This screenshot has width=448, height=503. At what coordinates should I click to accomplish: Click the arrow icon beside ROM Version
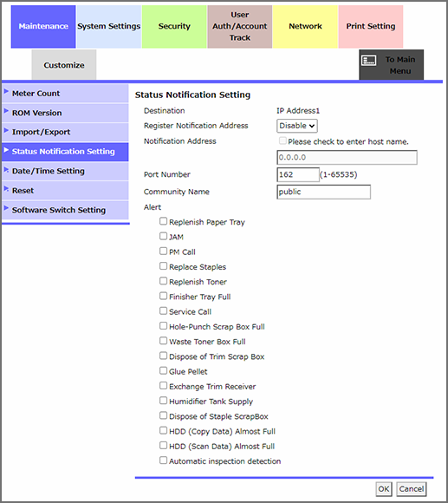pos(6,111)
